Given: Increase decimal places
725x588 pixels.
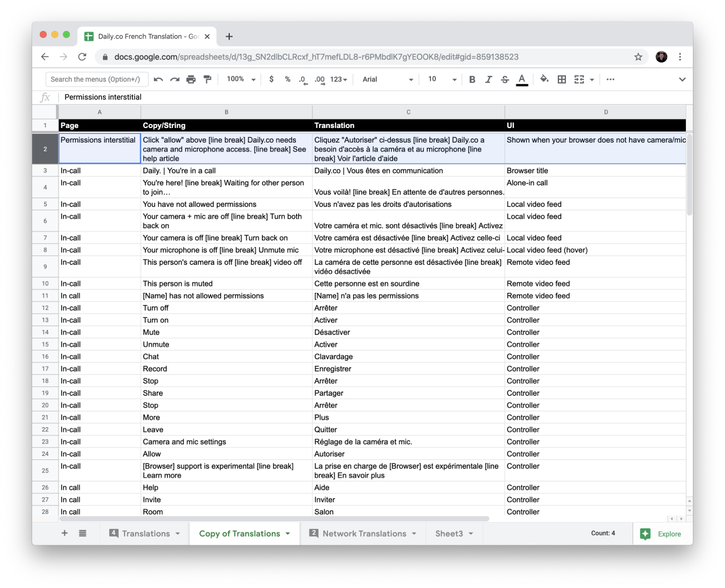Looking at the screenshot, I should [319, 79].
